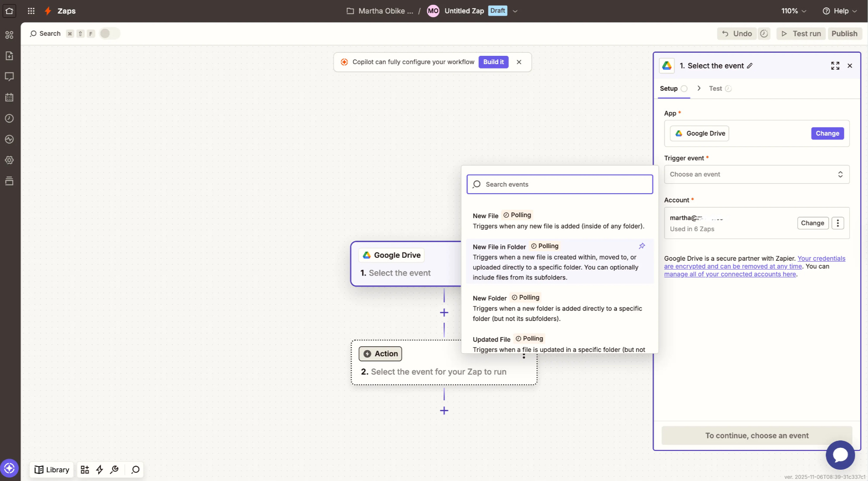The image size is (868, 481).
Task: Open the dashboard tiles icon in sidebar
Action: 9,35
